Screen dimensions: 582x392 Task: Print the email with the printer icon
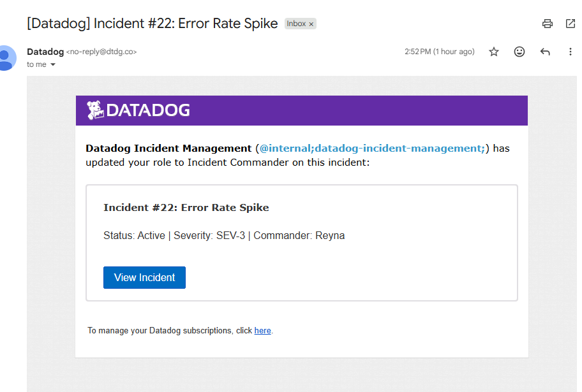(547, 24)
